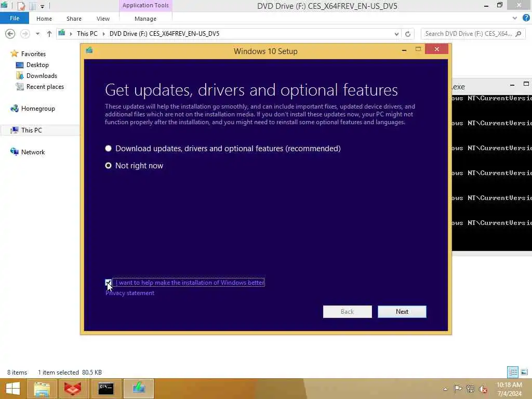This screenshot has width=532, height=399.
Task: Switch to the Share ribbon tab
Action: coord(74,19)
